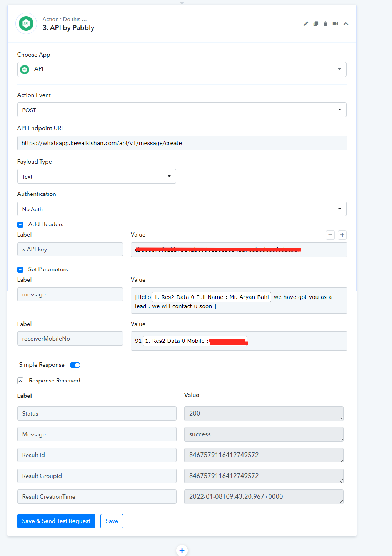
Task: Remove header row with minus button
Action: [330, 235]
